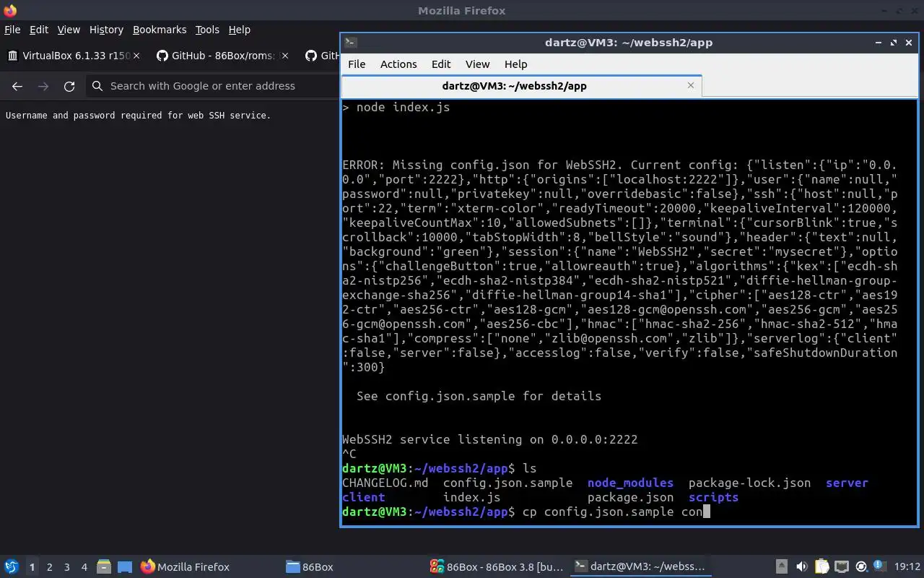The height and width of the screenshot is (578, 924).
Task: Open the Firefox Edit menu
Action: coord(38,30)
